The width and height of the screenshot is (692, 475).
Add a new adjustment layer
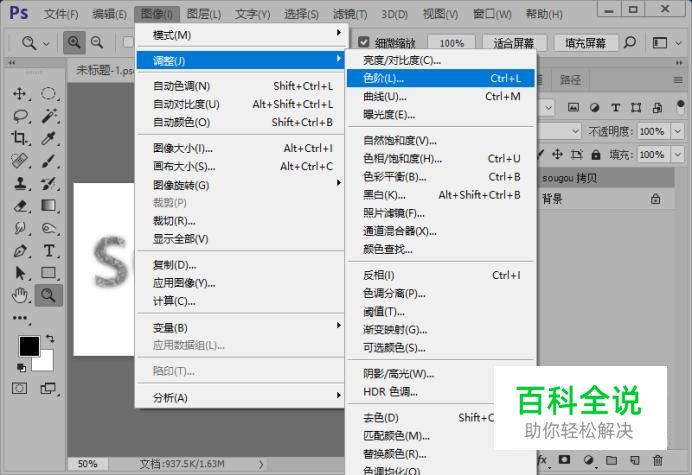click(588, 460)
